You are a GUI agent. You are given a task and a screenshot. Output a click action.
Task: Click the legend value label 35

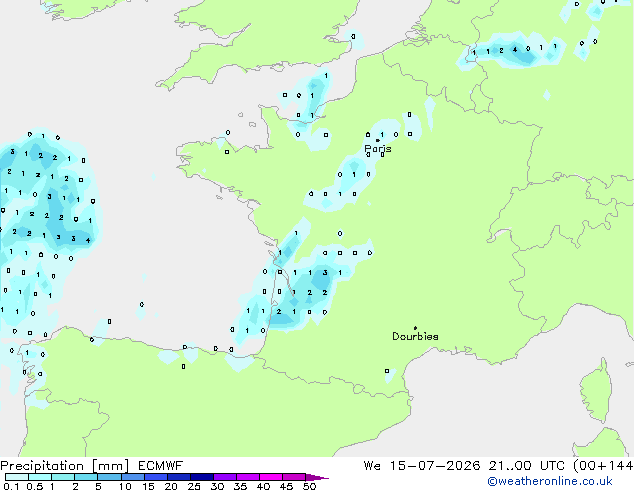240,486
